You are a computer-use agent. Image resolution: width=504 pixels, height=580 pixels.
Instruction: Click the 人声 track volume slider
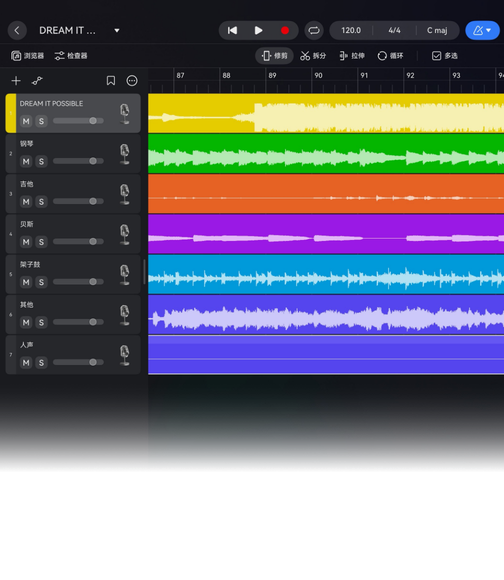[78, 362]
